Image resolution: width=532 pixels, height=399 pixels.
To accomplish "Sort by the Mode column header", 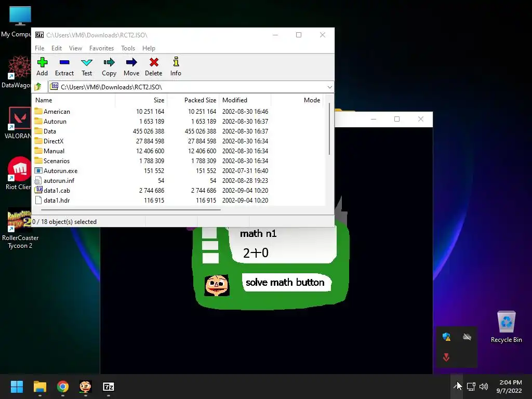I will [x=297, y=100].
